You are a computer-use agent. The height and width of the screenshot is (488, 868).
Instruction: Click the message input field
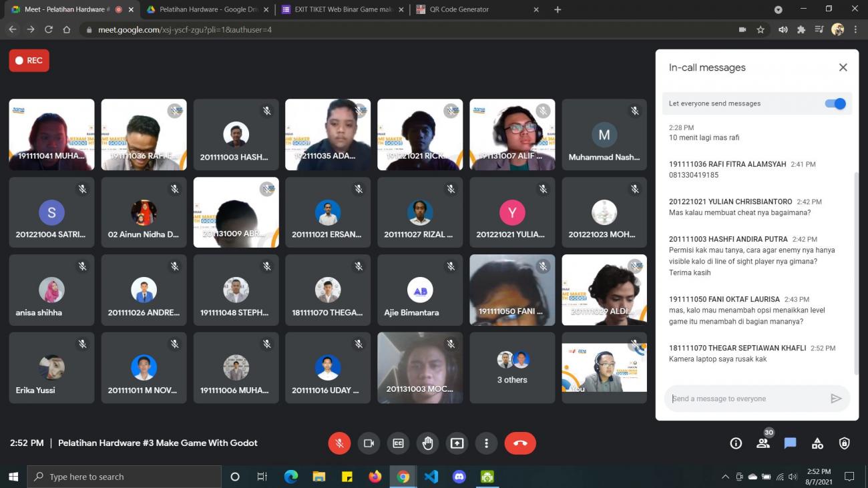(748, 399)
